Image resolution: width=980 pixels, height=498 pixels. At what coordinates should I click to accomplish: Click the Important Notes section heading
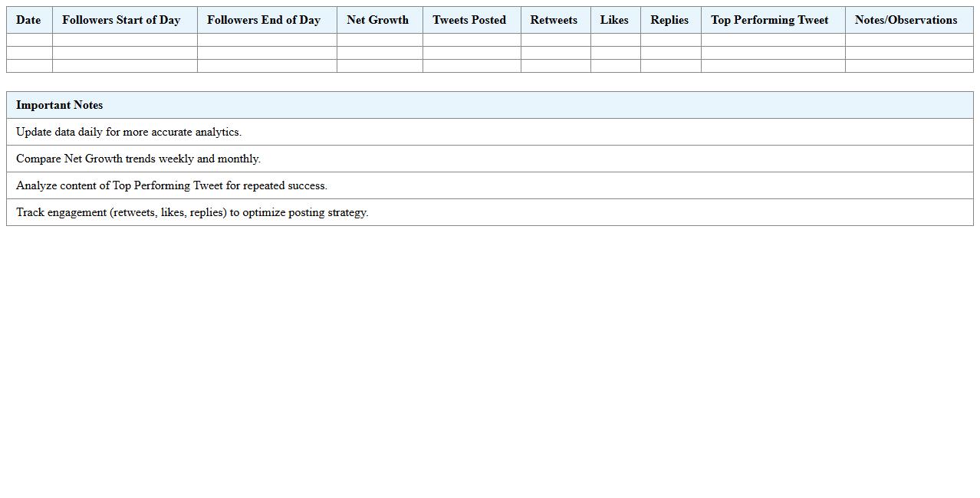[59, 105]
